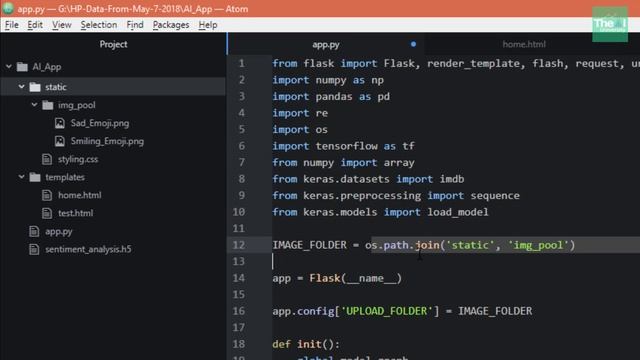Click empty line 13 in the editor
640x360 pixels.
click(456, 261)
